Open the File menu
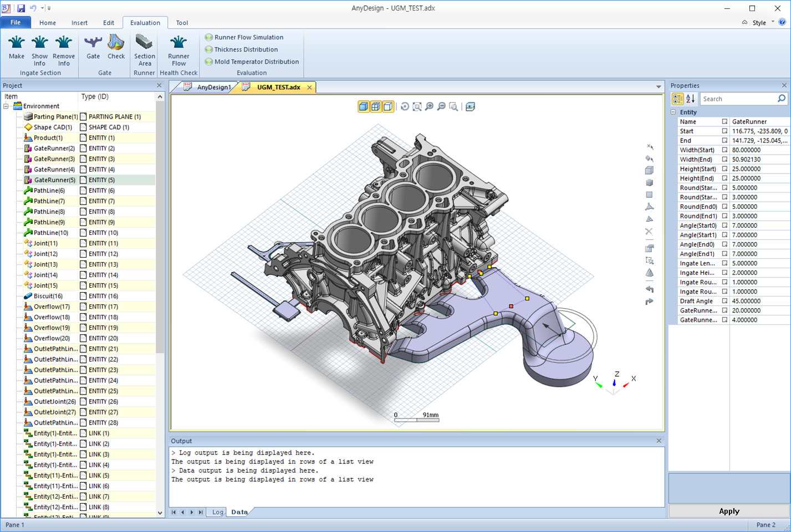This screenshot has width=791, height=532. (x=16, y=23)
